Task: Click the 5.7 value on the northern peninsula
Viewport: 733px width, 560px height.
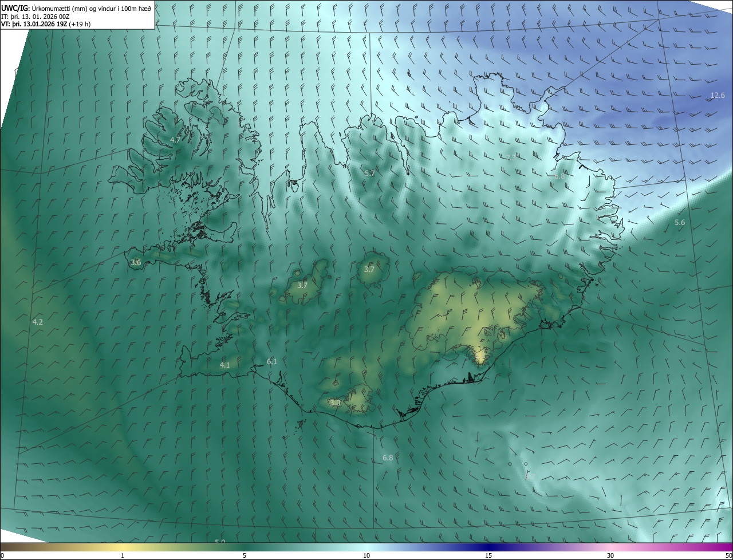Action: [x=370, y=173]
